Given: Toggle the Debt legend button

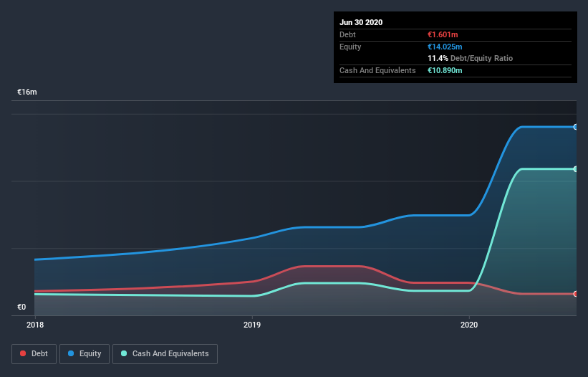Looking at the screenshot, I should [34, 354].
